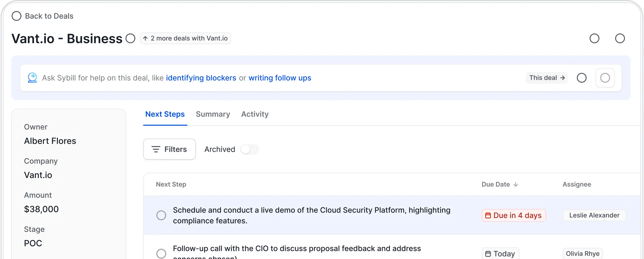Click the calendar icon in the Due in 4 days badge
Viewport: 644px width, 259px height.
tap(488, 215)
